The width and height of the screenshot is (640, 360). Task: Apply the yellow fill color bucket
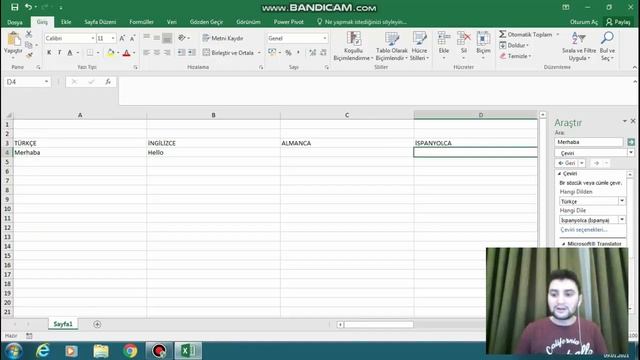(x=110, y=53)
